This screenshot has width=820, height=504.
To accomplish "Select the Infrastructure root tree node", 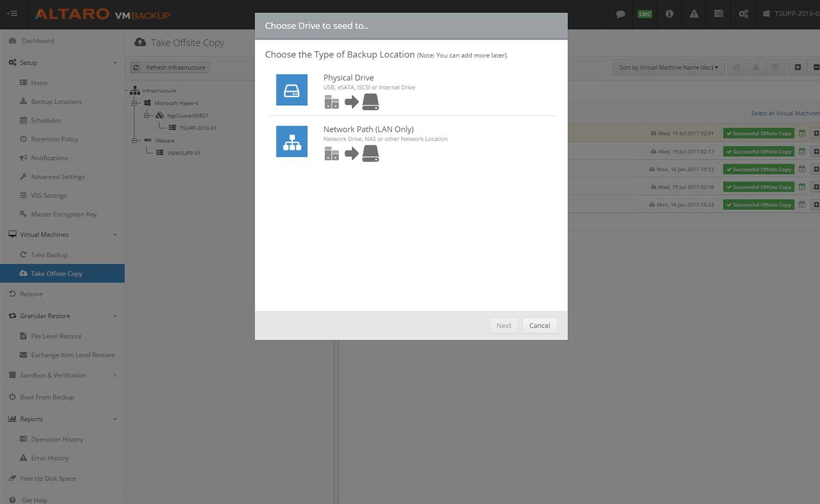I will (159, 91).
